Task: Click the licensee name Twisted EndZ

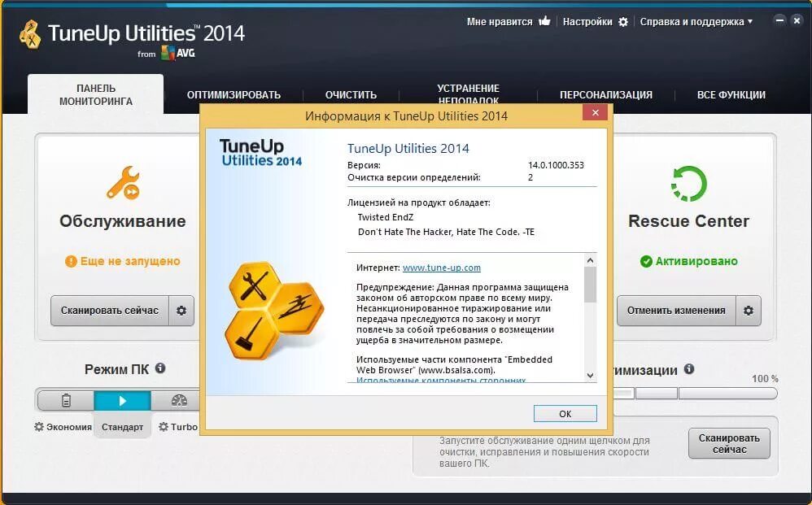Action: pos(386,217)
